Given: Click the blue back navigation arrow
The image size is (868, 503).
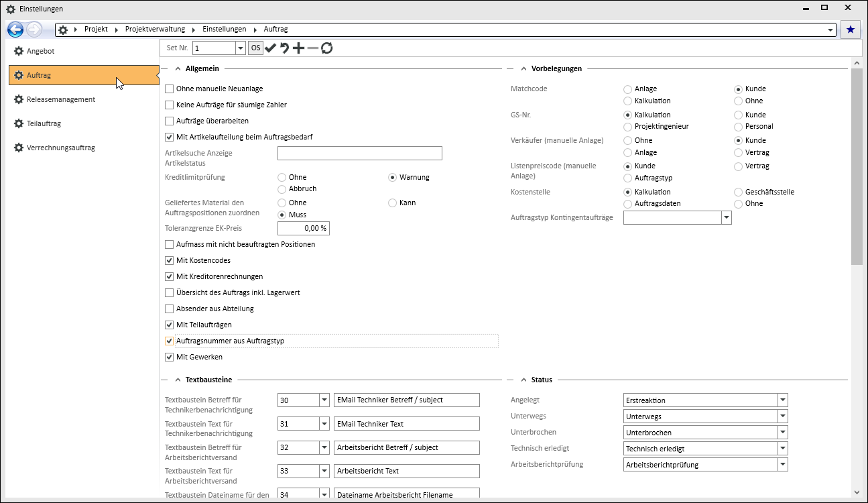Looking at the screenshot, I should (x=15, y=30).
